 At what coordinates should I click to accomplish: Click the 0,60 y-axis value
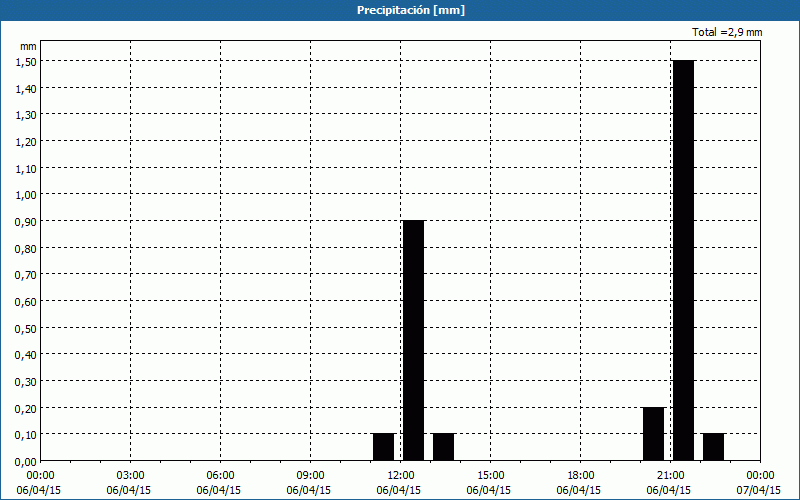click(x=26, y=302)
